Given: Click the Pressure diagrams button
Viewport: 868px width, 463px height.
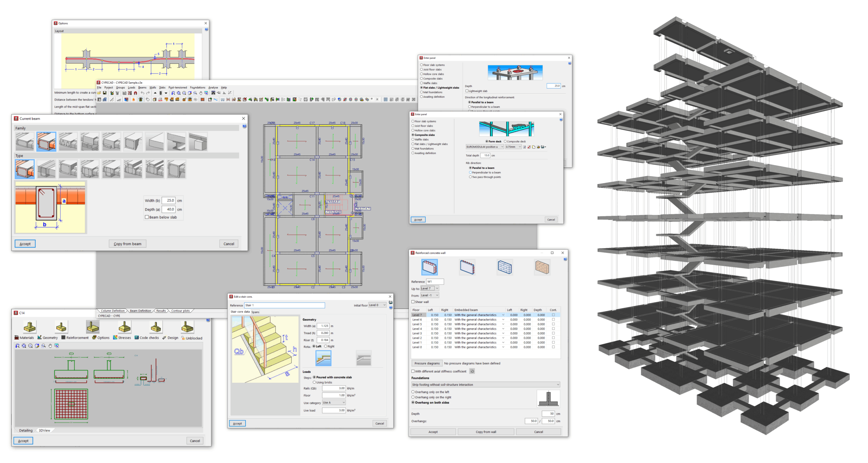Looking at the screenshot, I should [x=427, y=363].
